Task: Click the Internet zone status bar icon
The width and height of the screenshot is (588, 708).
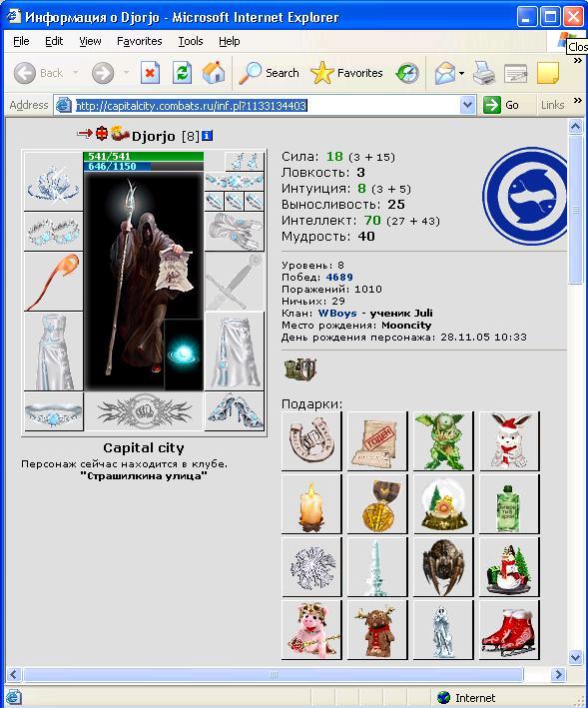Action: [x=443, y=698]
